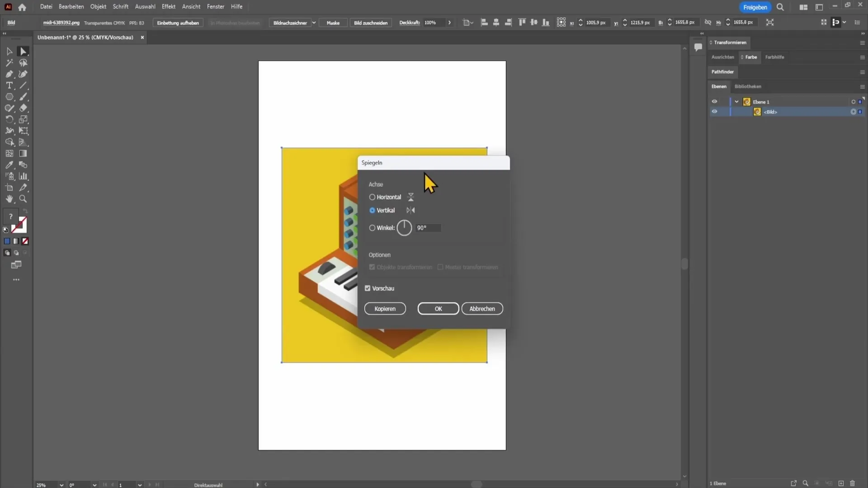Open the Transformieren panel menu

click(x=862, y=43)
